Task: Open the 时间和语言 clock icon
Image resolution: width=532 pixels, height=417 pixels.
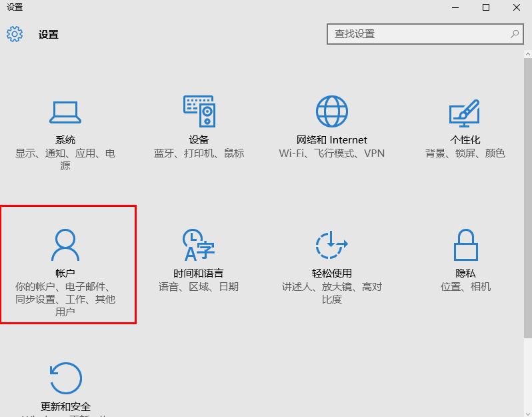Action: pos(199,245)
